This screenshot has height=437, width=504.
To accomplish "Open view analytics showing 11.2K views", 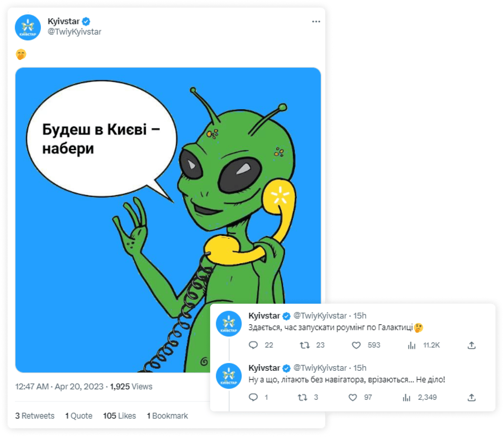I will point(412,345).
